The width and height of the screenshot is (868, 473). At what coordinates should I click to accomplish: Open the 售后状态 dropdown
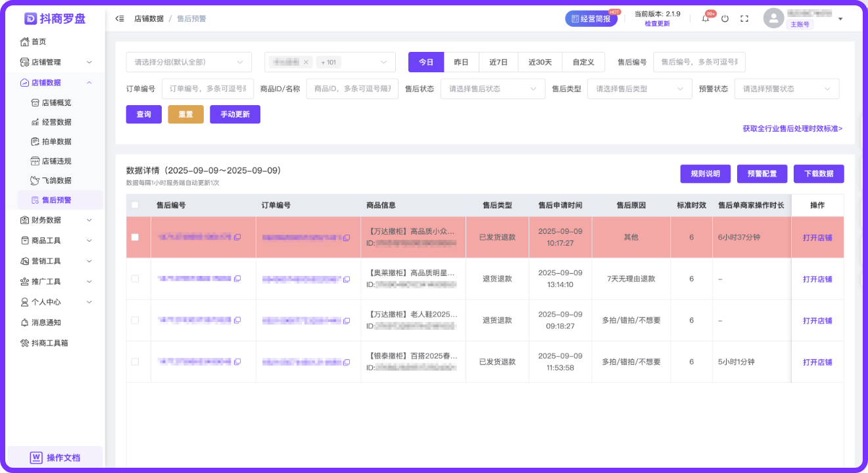[x=493, y=89]
